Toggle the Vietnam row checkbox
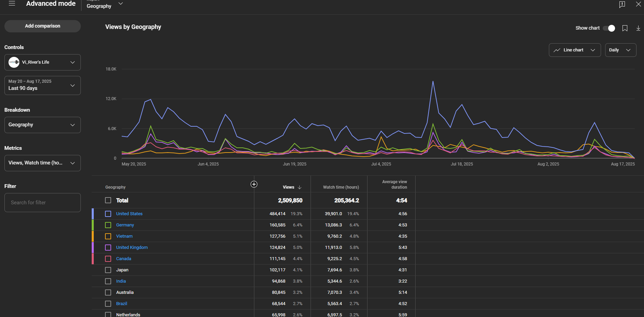 108,236
